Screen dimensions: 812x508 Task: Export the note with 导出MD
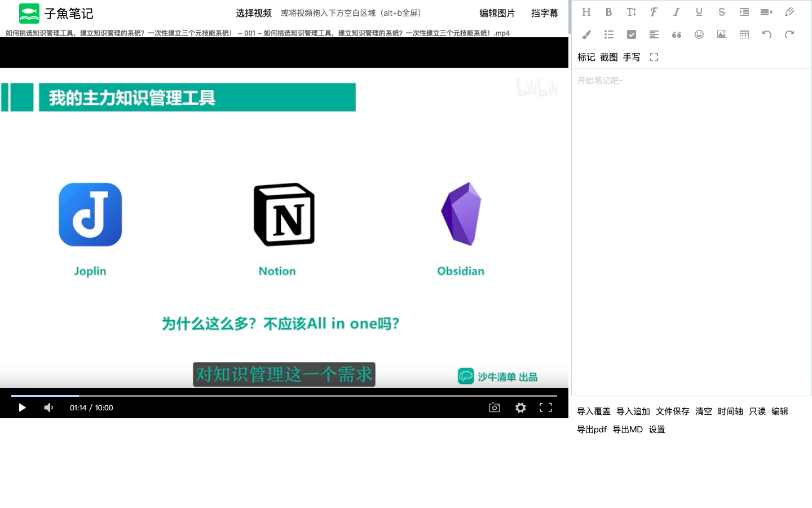tap(628, 430)
